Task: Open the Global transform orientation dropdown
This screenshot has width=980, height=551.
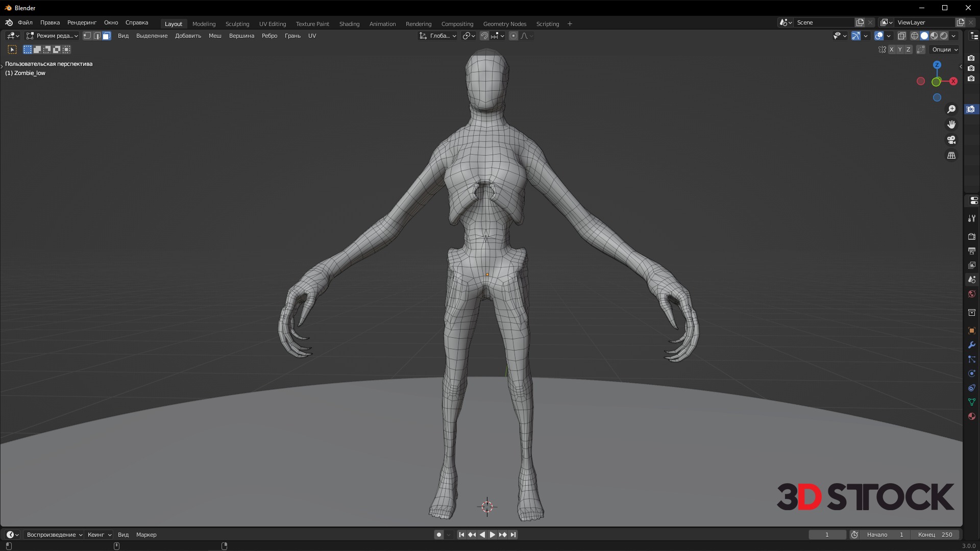Action: tap(438, 36)
